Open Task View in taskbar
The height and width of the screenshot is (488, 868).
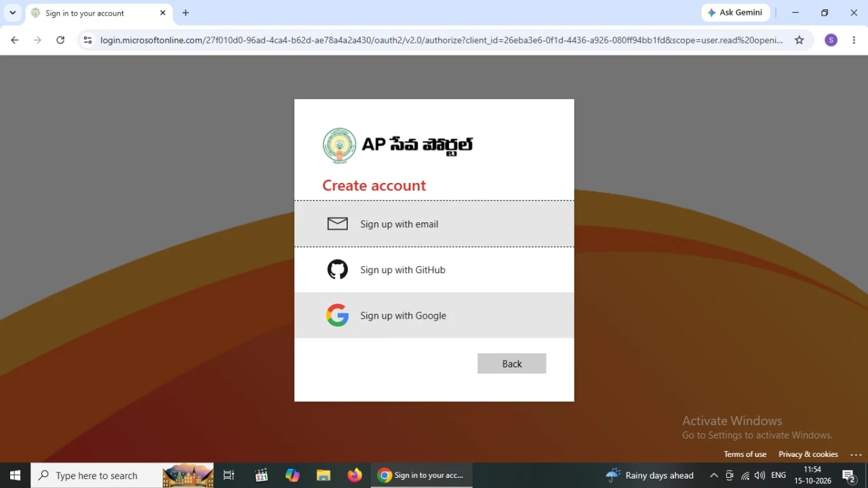pos(229,475)
